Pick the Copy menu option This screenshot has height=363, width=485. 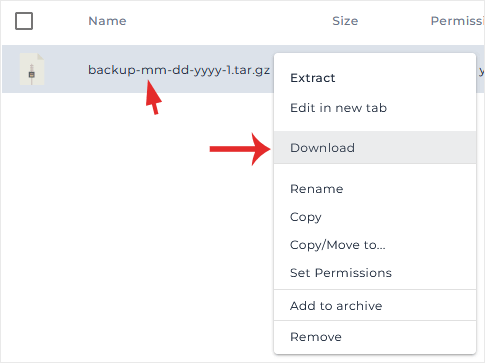[x=306, y=217]
